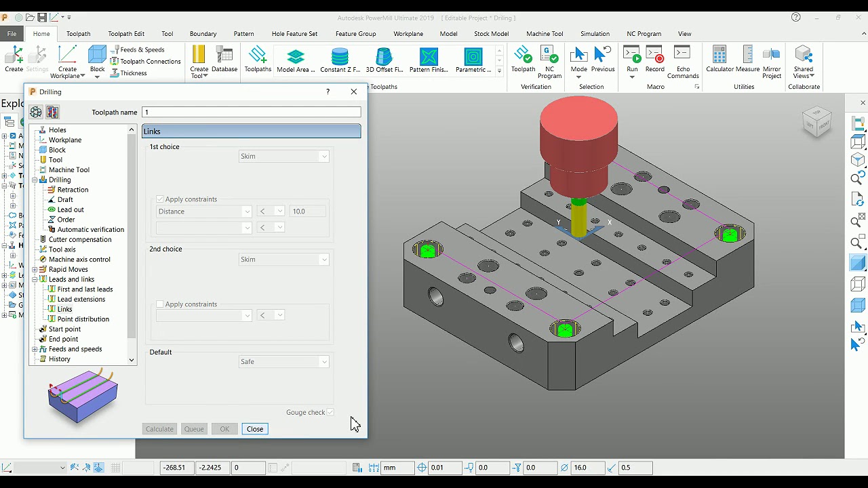
Task: Open the File menu
Action: click(12, 34)
